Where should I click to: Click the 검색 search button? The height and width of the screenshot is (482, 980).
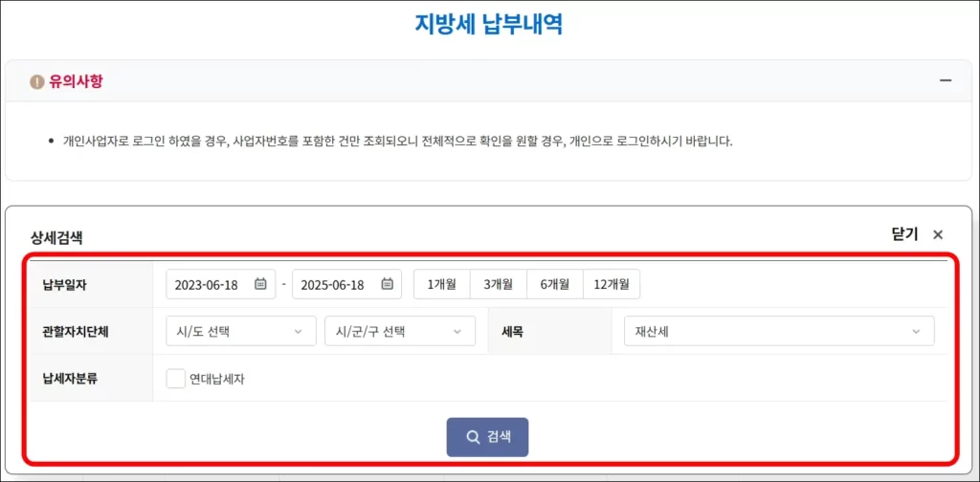point(487,437)
